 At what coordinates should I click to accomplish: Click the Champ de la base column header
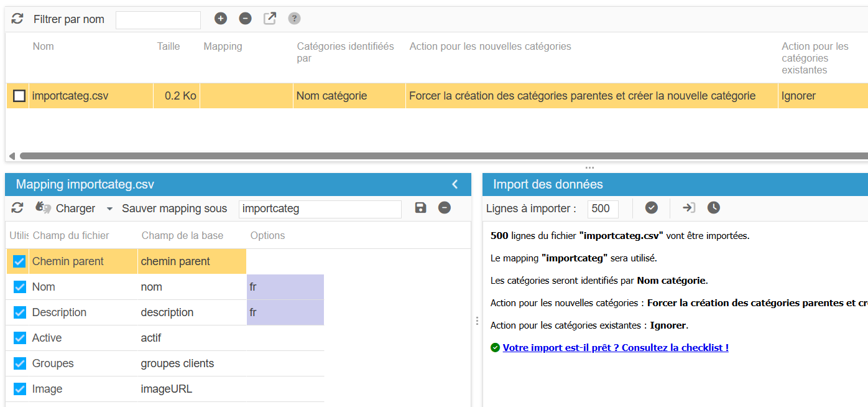click(182, 235)
